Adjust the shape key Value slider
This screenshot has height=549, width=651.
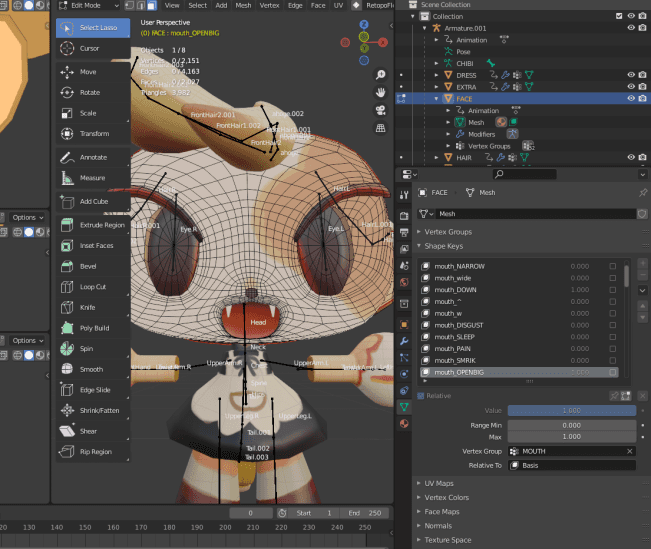pos(572,411)
